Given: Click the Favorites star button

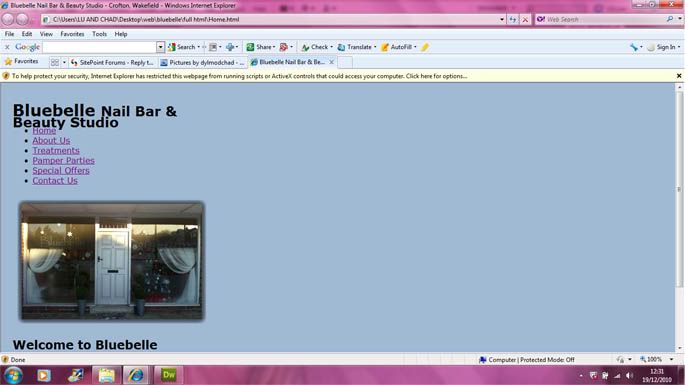Looking at the screenshot, I should 21,62.
